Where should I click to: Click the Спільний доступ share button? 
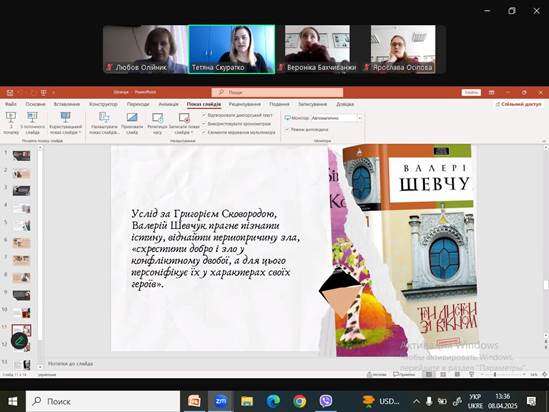pos(519,104)
